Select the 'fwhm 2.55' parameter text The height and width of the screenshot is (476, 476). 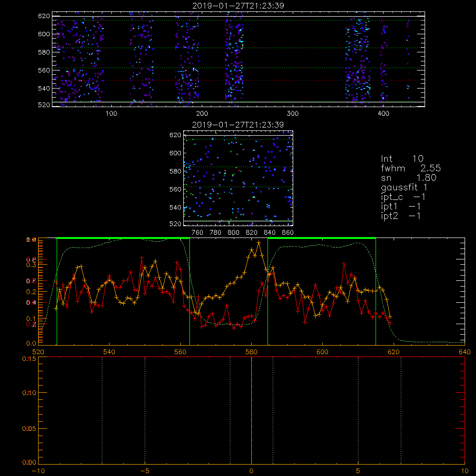point(411,168)
